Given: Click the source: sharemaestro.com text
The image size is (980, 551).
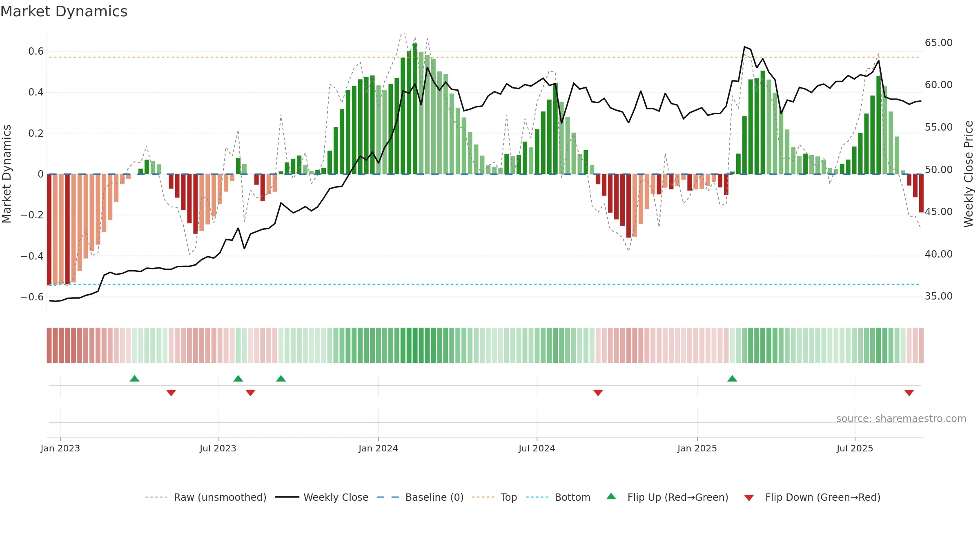Looking at the screenshot, I should 901,419.
